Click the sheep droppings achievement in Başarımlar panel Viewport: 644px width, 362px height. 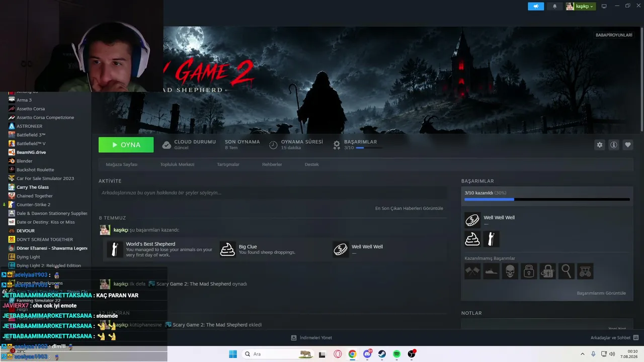[472, 239]
